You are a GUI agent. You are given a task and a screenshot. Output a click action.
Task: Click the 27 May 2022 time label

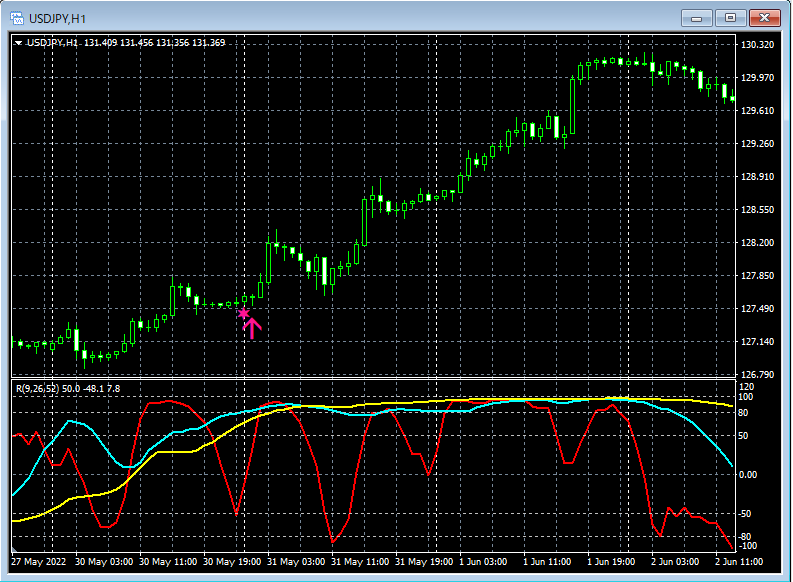click(36, 562)
